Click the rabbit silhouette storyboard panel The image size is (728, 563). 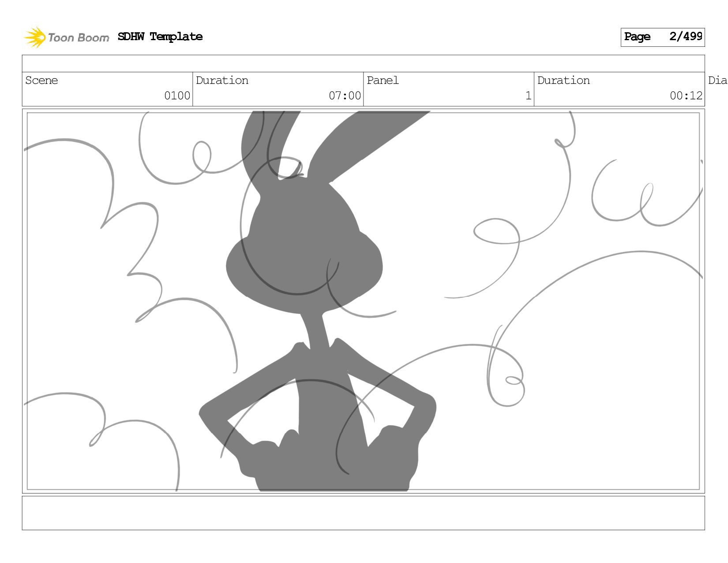364,301
